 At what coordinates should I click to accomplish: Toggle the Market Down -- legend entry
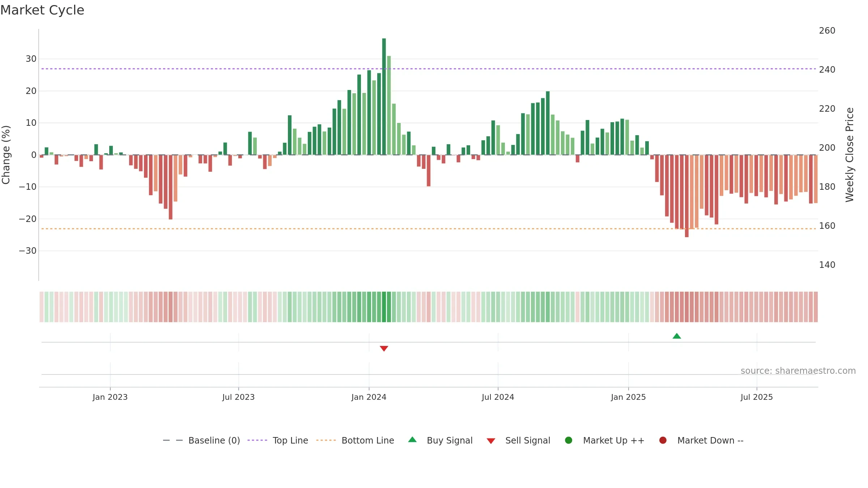click(x=701, y=440)
